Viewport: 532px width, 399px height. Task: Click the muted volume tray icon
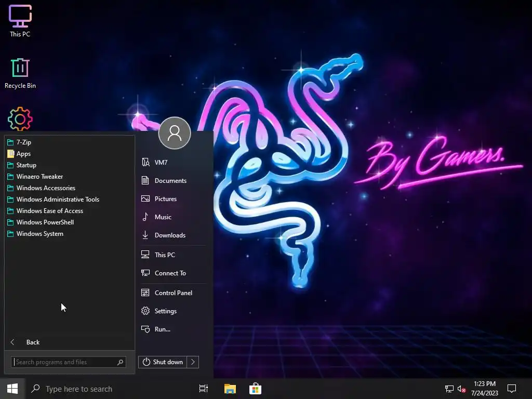click(461, 389)
